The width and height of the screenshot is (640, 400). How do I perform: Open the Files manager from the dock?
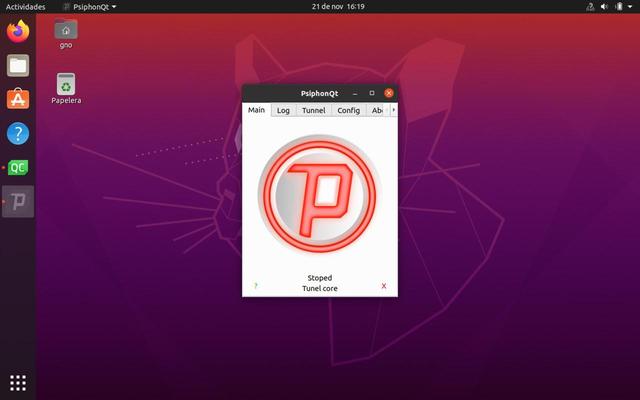click(x=18, y=65)
